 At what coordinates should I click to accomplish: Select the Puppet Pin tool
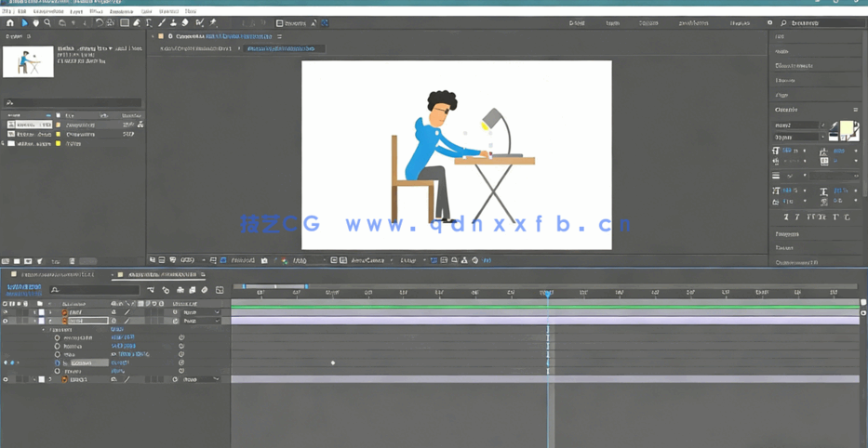(x=213, y=23)
